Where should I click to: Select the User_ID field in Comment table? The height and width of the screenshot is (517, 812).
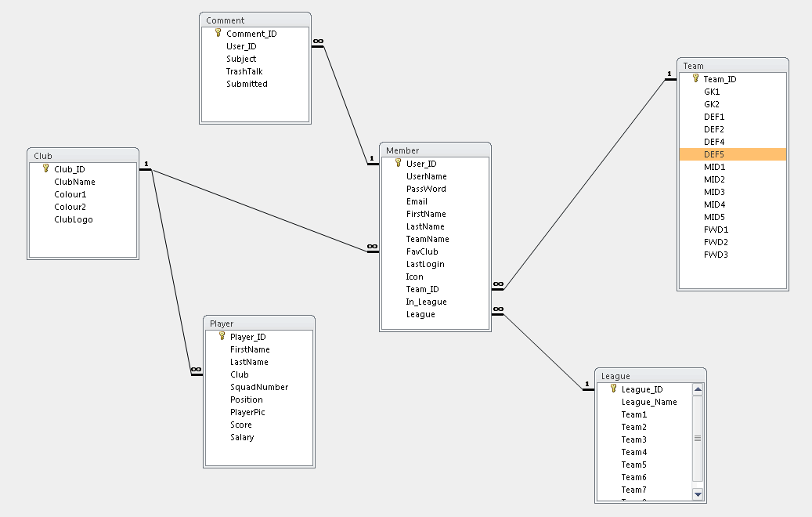[x=241, y=46]
